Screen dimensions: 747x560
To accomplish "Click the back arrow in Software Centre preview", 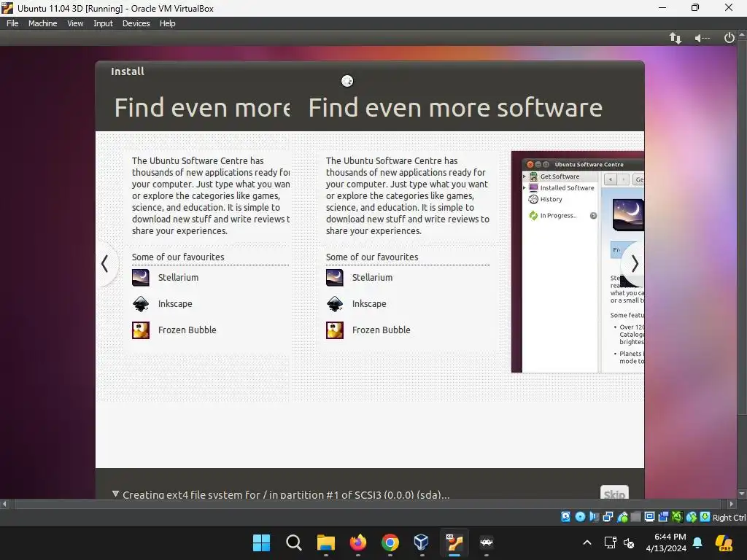I will [611, 179].
